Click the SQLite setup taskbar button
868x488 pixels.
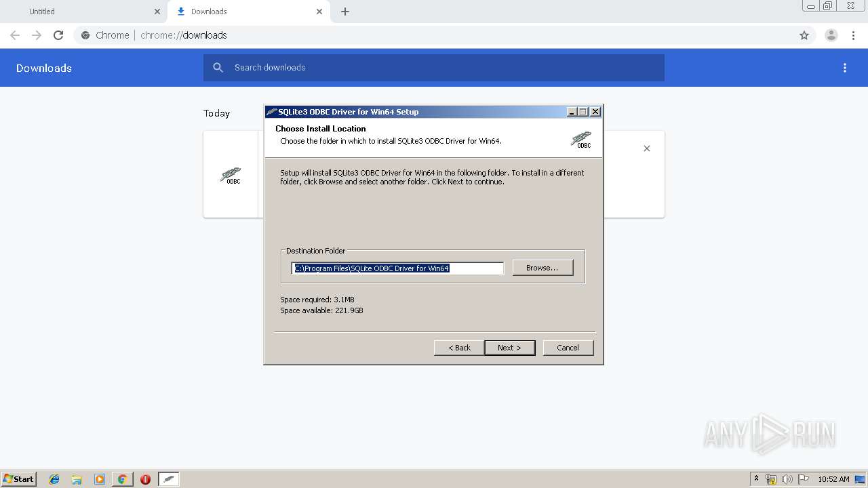click(x=169, y=479)
